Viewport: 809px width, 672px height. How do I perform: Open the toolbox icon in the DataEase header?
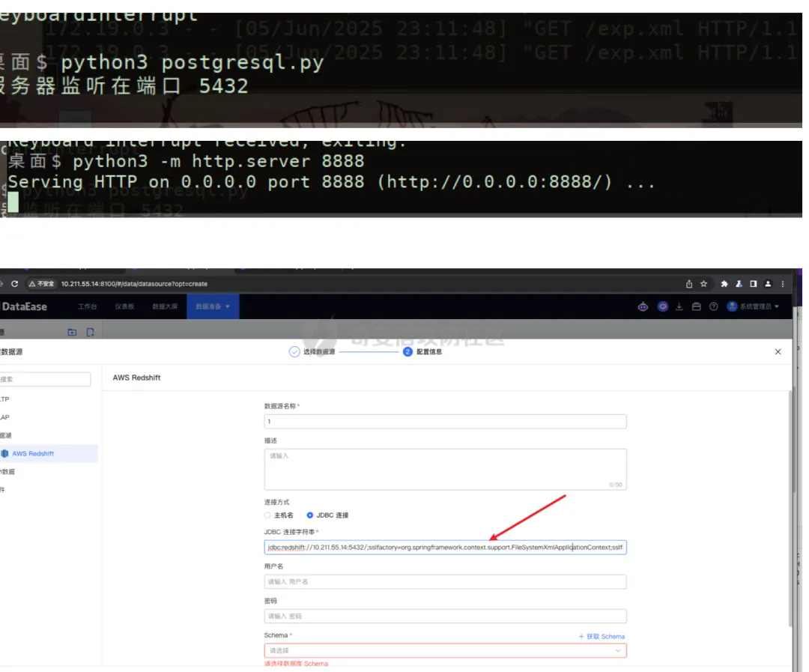(697, 306)
